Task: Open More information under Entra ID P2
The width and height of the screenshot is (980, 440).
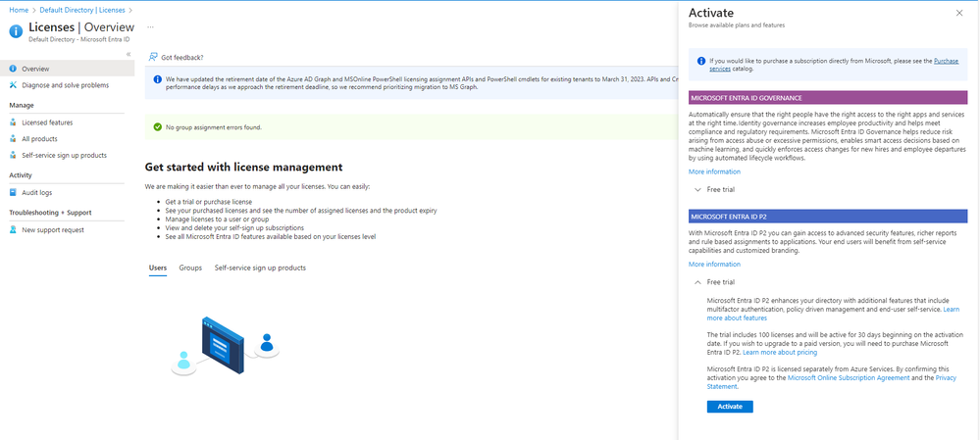Action: click(x=714, y=264)
